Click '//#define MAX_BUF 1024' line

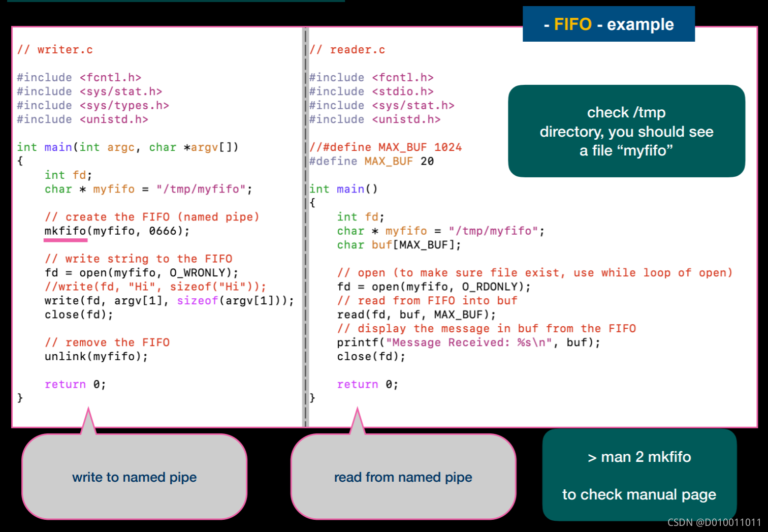tap(386, 147)
